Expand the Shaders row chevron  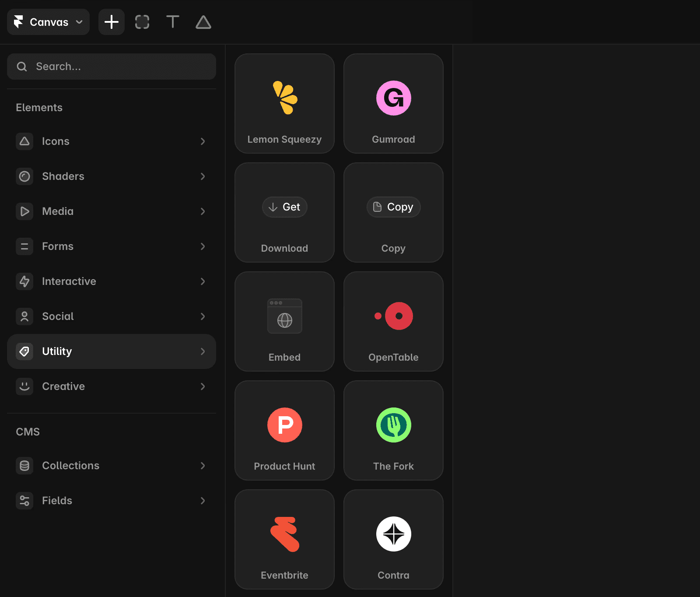pyautogui.click(x=203, y=176)
